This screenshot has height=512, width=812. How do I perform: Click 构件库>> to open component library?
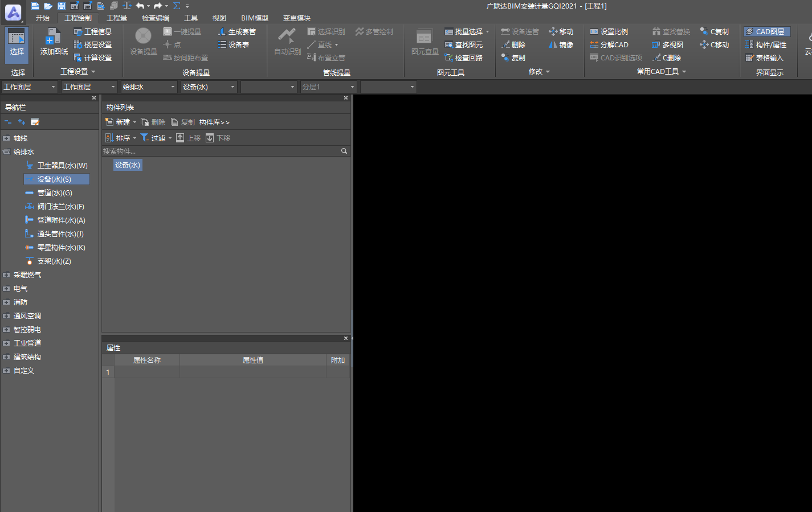pos(214,122)
